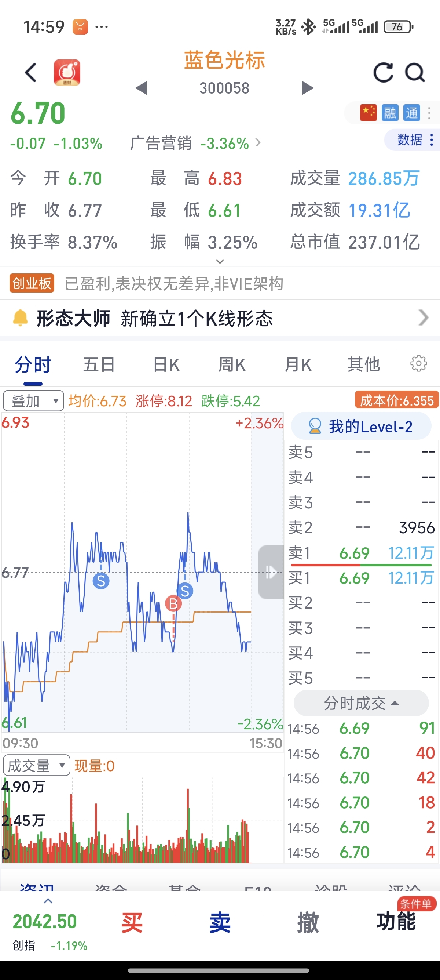Tap the back arrow icon
The height and width of the screenshot is (980, 440).
click(31, 72)
